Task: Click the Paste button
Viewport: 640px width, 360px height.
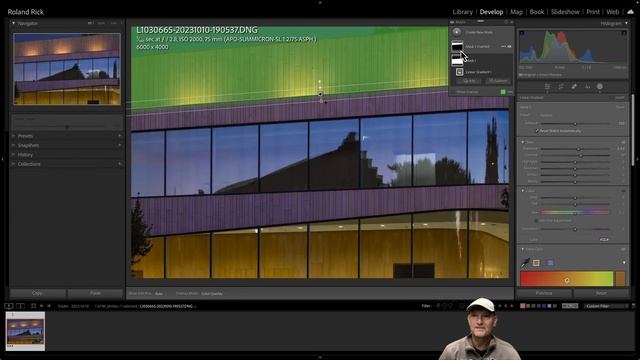Action: click(96, 293)
